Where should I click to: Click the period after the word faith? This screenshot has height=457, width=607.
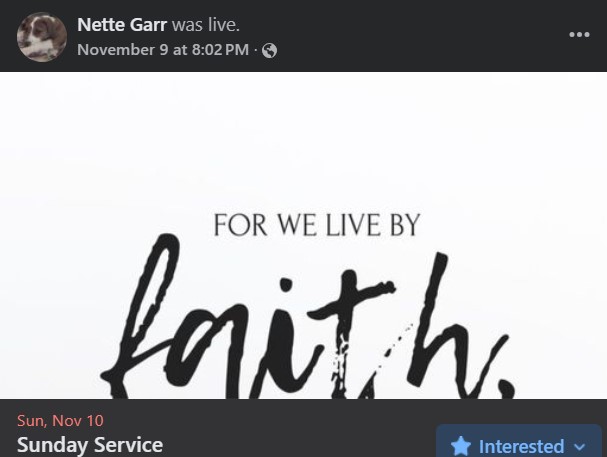[x=505, y=389]
